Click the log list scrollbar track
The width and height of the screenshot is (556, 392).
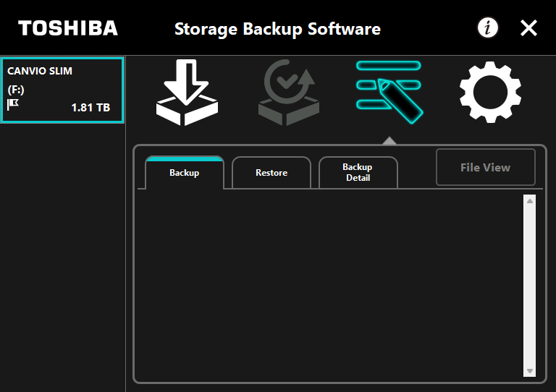pos(530,286)
